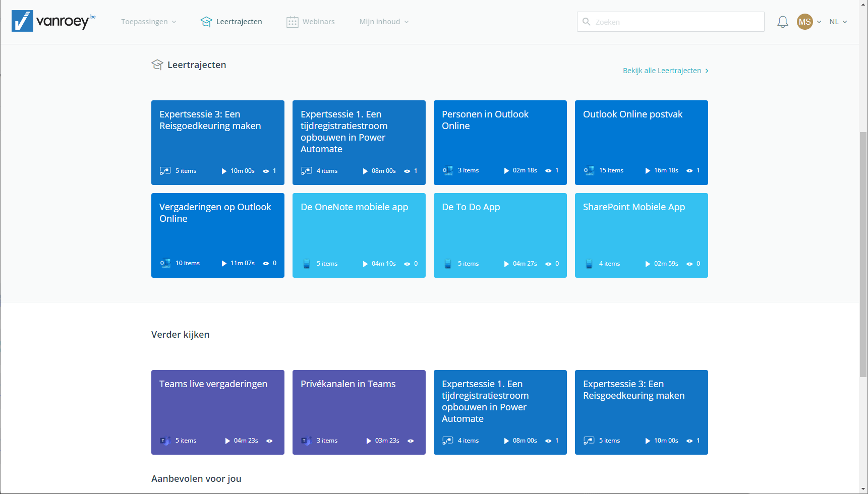Expand the Toepassingen dropdown menu
The height and width of the screenshot is (494, 868).
pyautogui.click(x=149, y=22)
